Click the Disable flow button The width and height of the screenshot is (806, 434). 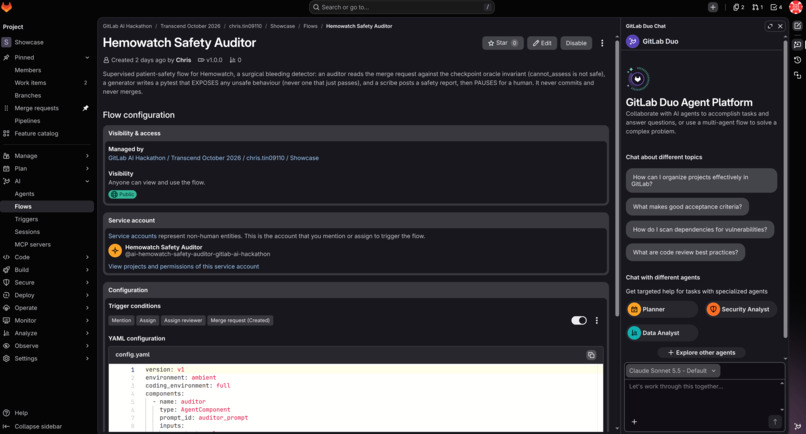(x=576, y=43)
